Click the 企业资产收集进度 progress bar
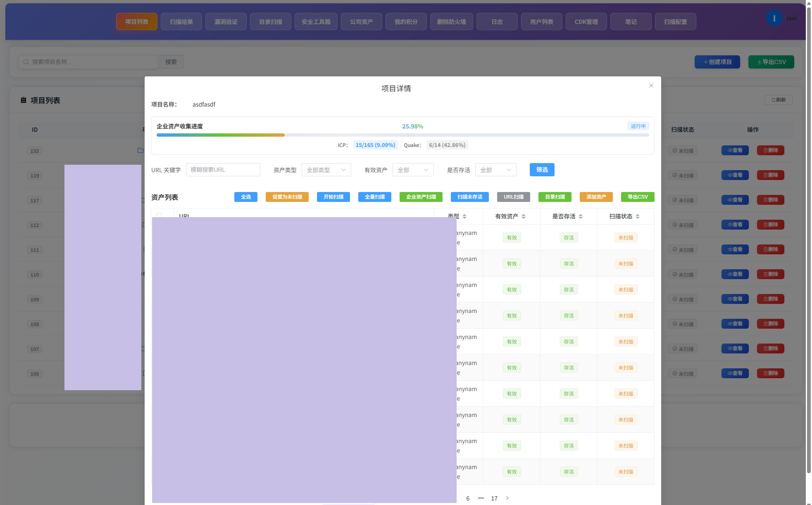 pos(403,135)
